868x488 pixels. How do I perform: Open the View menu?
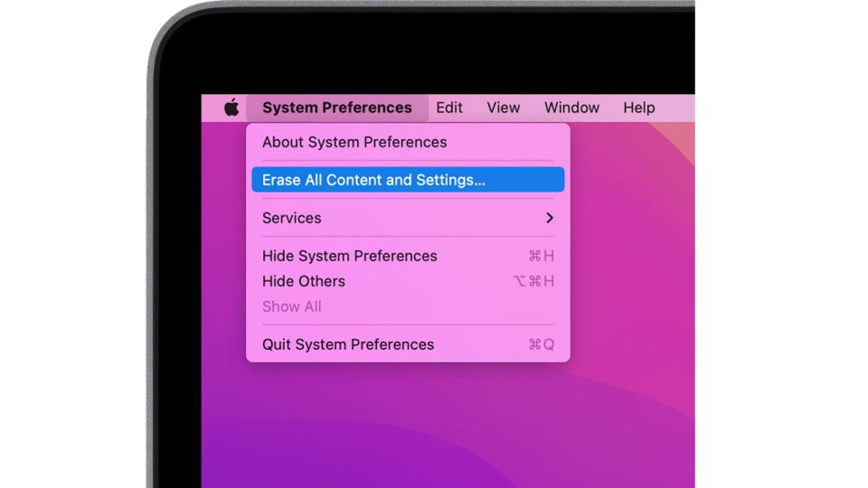tap(503, 108)
